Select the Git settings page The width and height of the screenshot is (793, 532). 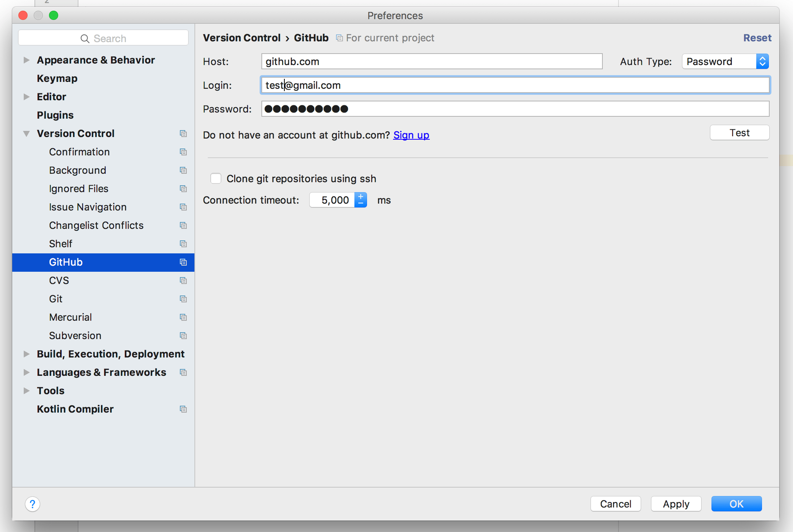[x=56, y=299]
